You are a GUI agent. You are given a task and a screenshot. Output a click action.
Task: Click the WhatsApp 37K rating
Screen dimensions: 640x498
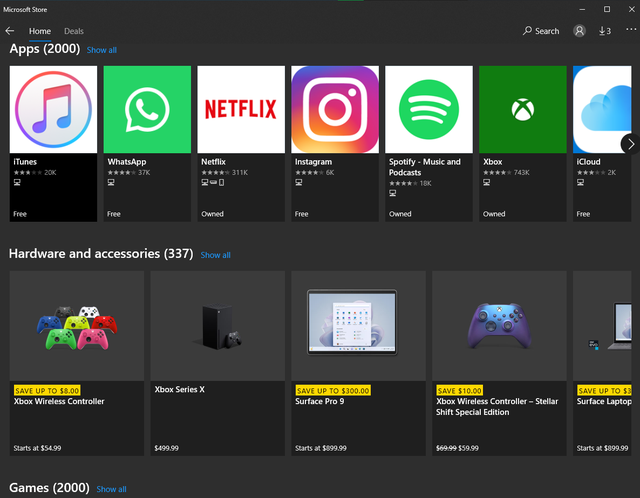(x=129, y=173)
